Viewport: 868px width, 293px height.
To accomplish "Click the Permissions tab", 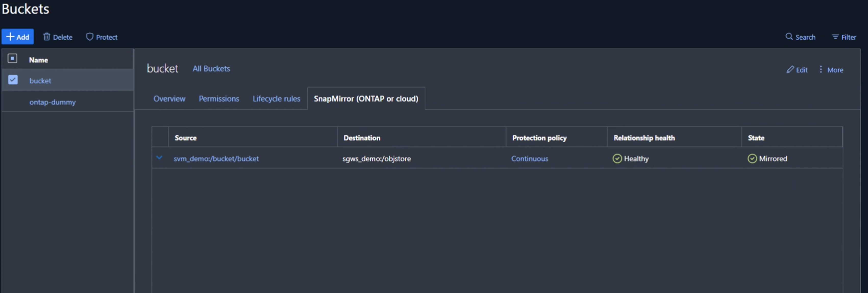I will (219, 98).
